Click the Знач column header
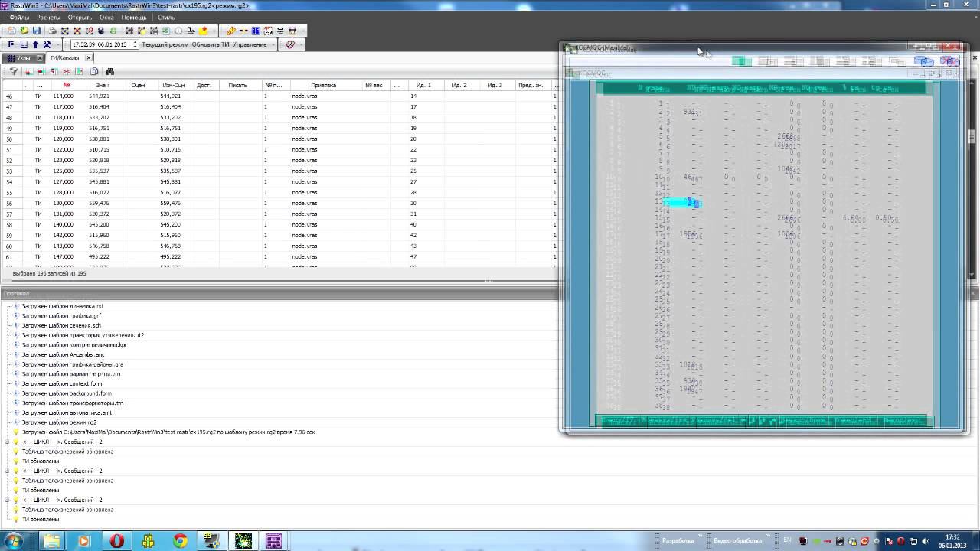The image size is (980, 551). tap(102, 85)
